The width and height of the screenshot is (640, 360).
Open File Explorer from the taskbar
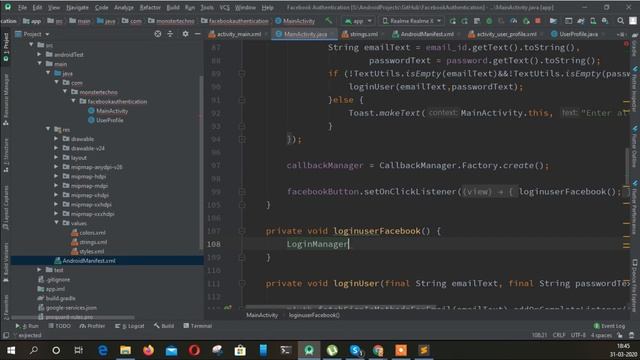pyautogui.click(x=125, y=350)
